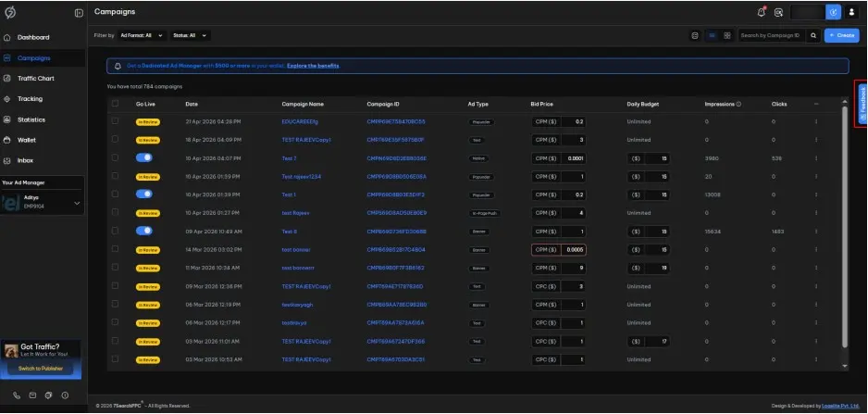Check the box for EDUCAREEEfg campaign
Screen dimensions: 868x414
pyautogui.click(x=115, y=120)
